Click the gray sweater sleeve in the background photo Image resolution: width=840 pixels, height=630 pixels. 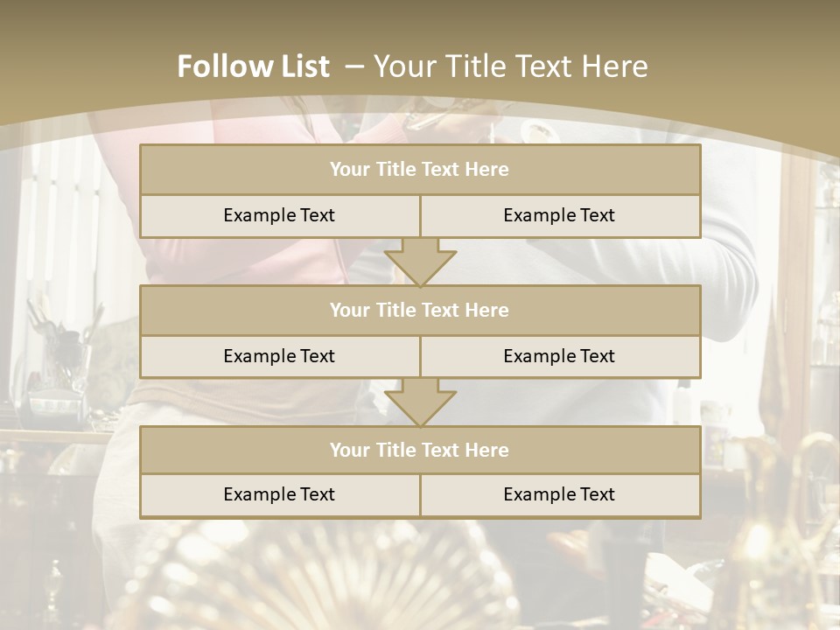(729, 278)
